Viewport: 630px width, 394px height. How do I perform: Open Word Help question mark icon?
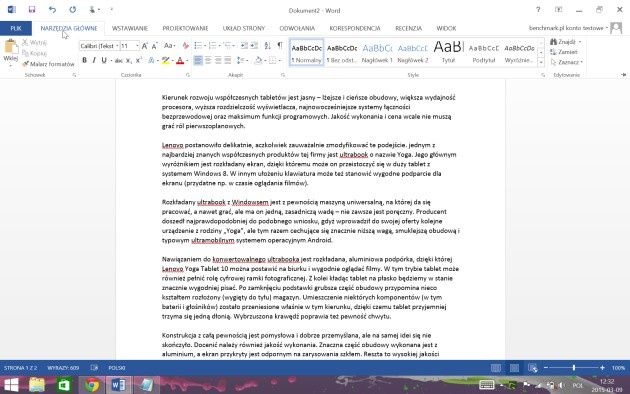538,10
